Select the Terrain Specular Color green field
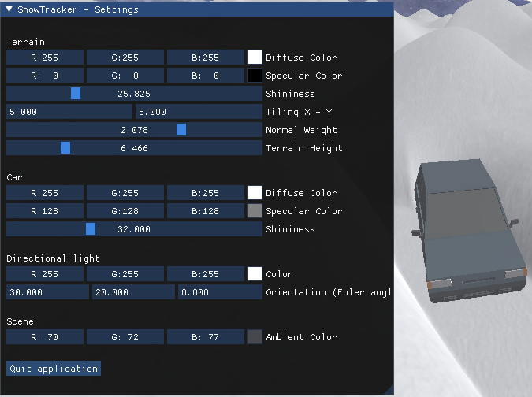532x397 pixels. (125, 76)
